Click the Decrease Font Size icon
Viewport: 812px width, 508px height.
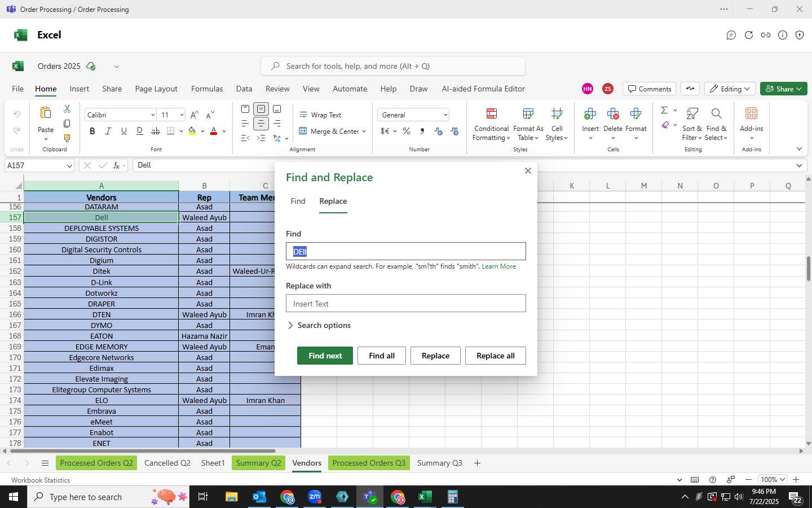pos(210,115)
